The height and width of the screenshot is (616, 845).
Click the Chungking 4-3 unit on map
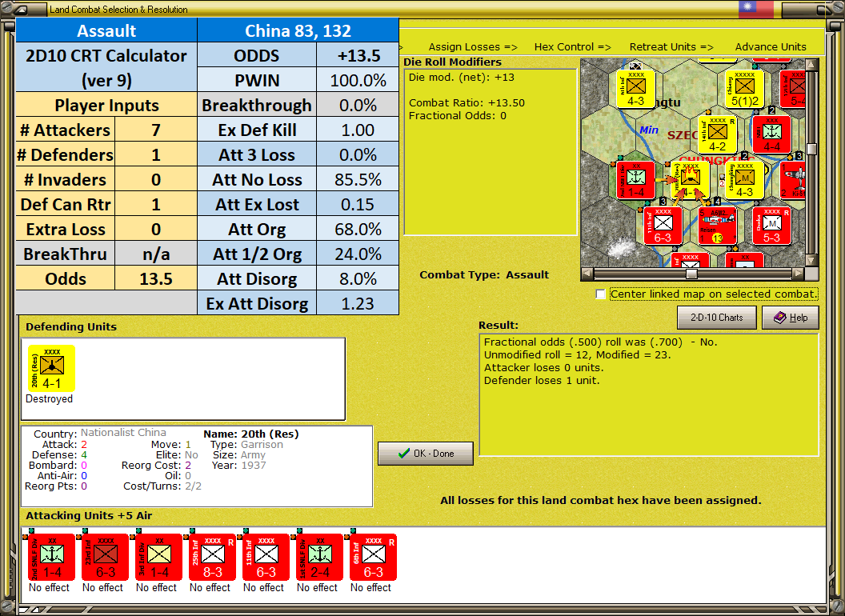(x=745, y=180)
